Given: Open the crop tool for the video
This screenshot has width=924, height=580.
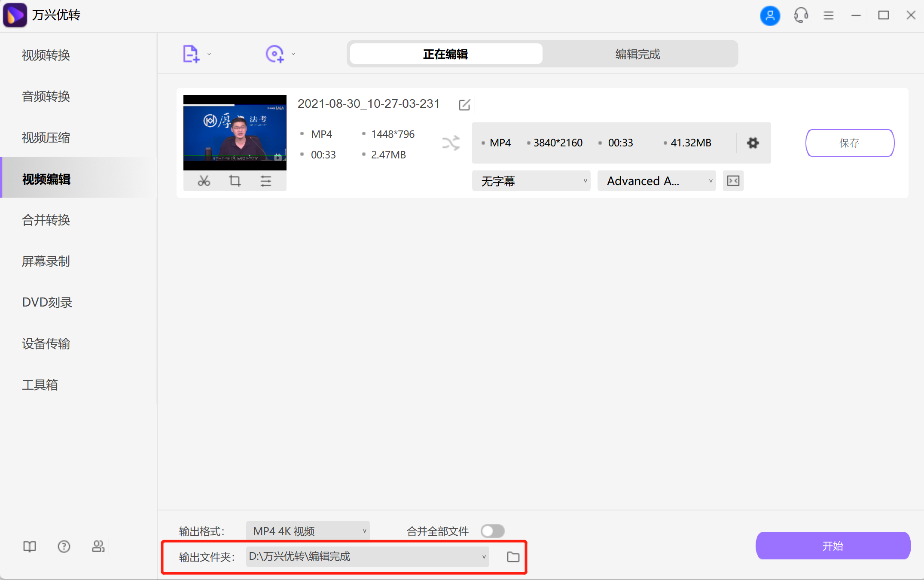Looking at the screenshot, I should tap(235, 181).
